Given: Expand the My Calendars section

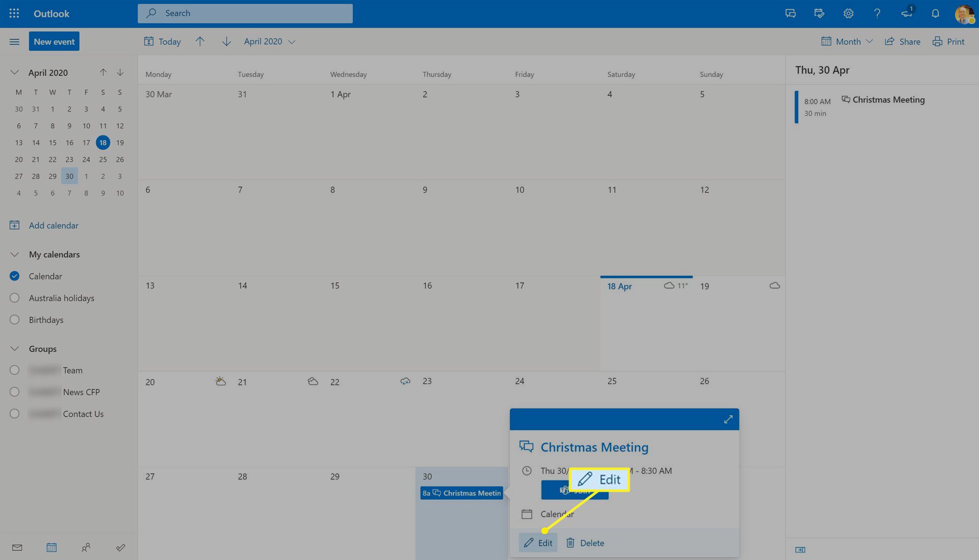Looking at the screenshot, I should click(14, 254).
